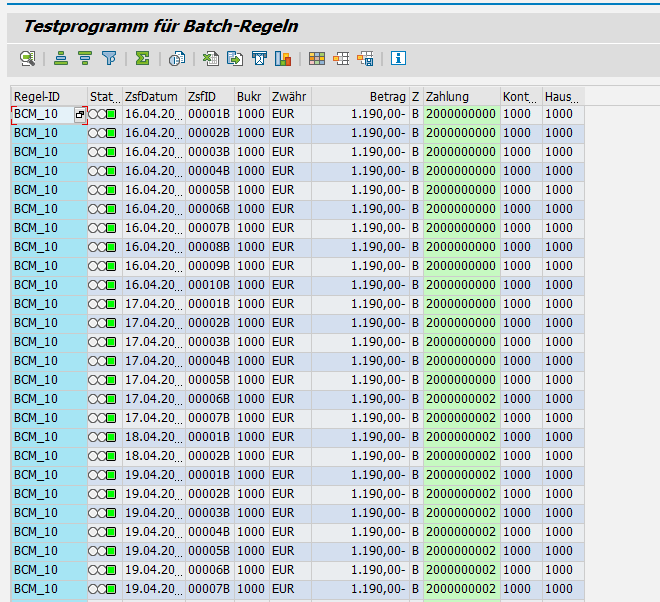Click the first row's status traffic light

[x=102, y=114]
